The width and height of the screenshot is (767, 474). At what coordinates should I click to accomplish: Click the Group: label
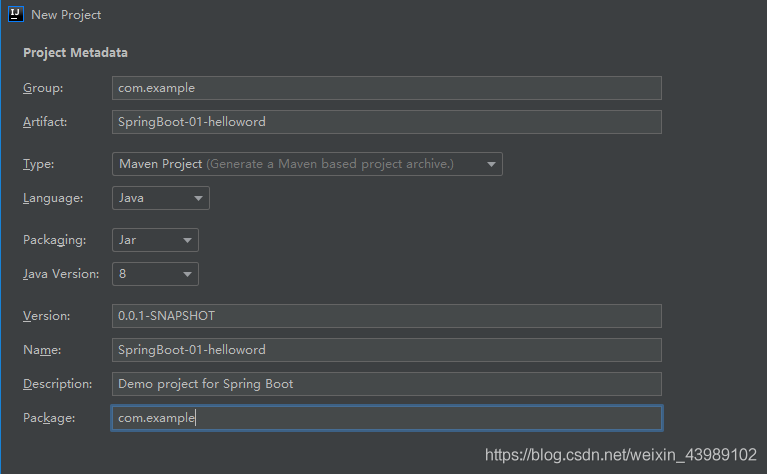pyautogui.click(x=43, y=88)
